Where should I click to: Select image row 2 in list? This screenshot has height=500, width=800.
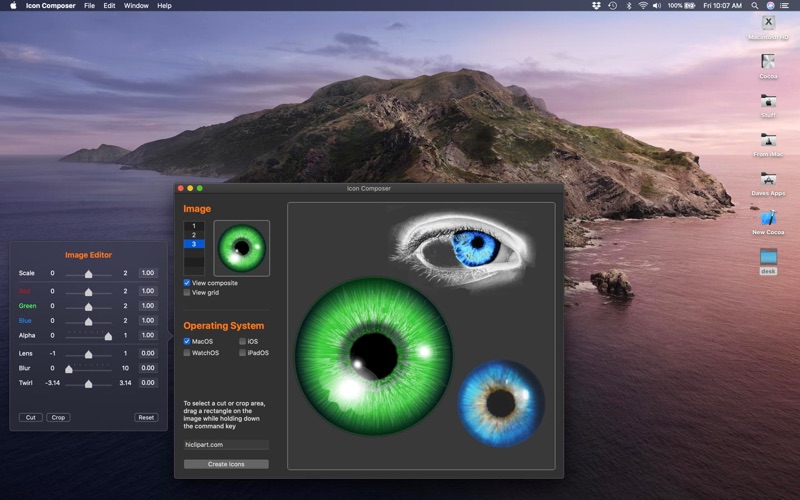[x=194, y=235]
